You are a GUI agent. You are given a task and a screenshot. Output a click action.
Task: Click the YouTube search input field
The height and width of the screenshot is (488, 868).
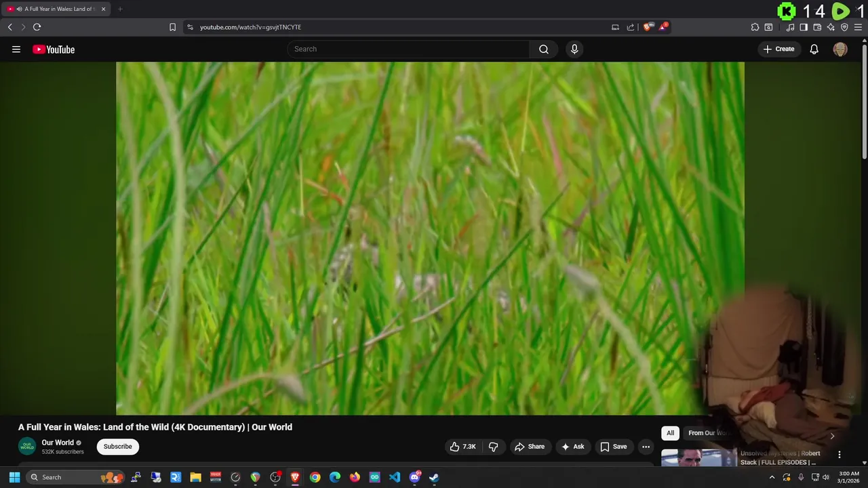[x=409, y=49]
